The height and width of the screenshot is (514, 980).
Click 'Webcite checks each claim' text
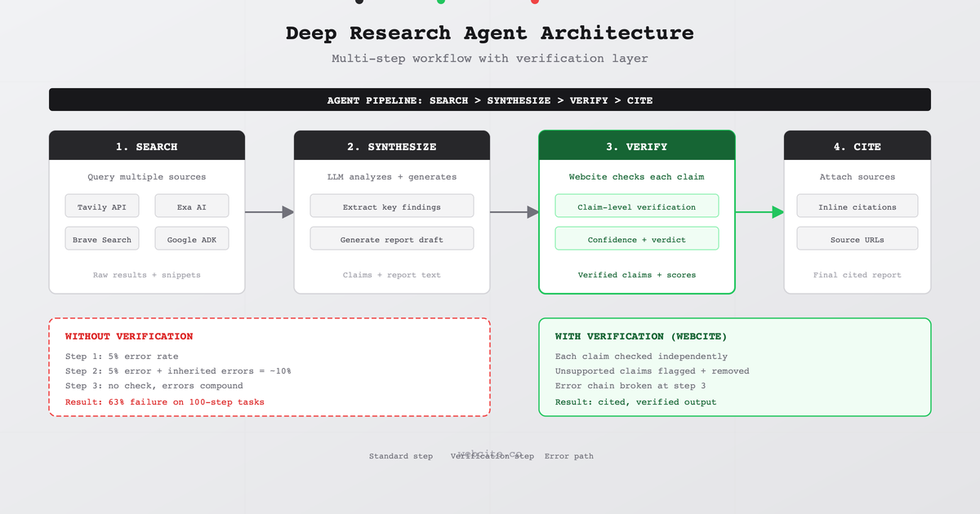(637, 177)
